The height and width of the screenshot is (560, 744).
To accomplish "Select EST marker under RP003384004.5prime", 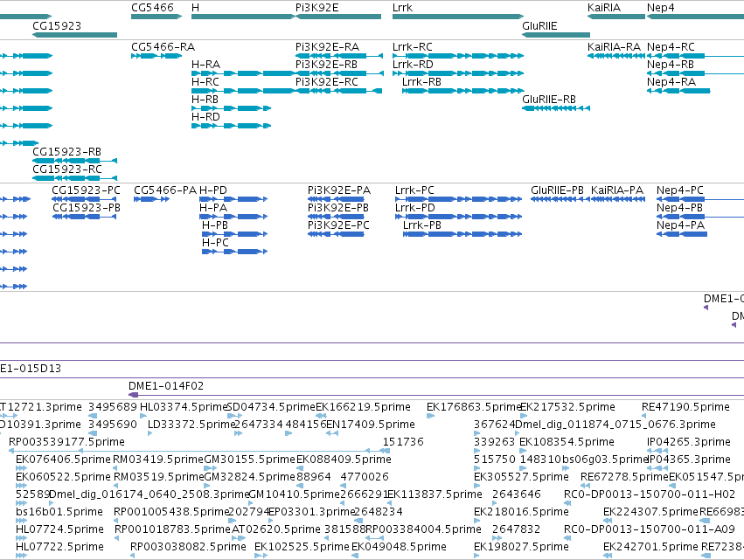I will click(x=374, y=538).
